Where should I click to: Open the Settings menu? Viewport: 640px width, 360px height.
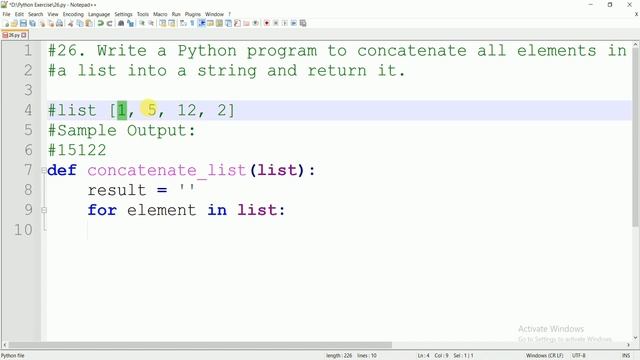click(x=123, y=14)
